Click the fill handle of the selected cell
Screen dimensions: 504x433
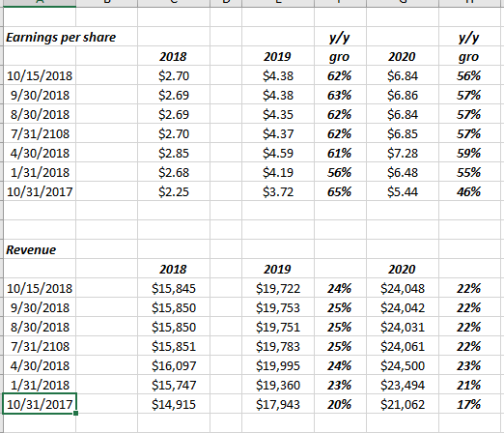[x=75, y=414]
